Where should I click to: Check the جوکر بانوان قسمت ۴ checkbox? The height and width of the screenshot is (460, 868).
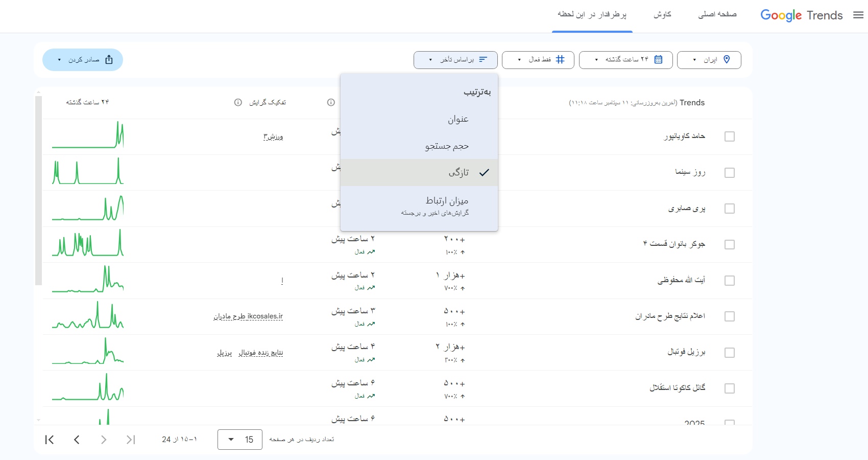tap(730, 244)
